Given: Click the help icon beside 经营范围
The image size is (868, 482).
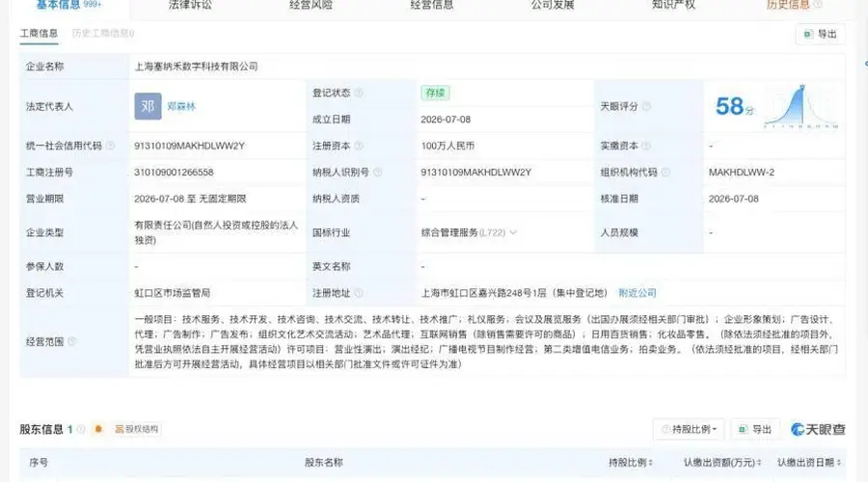Looking at the screenshot, I should point(72,341).
